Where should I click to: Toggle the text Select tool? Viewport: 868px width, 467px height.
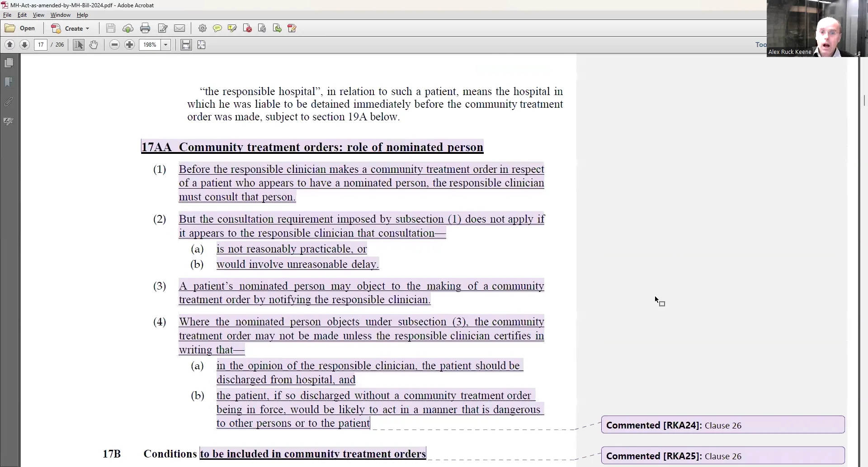(x=79, y=45)
